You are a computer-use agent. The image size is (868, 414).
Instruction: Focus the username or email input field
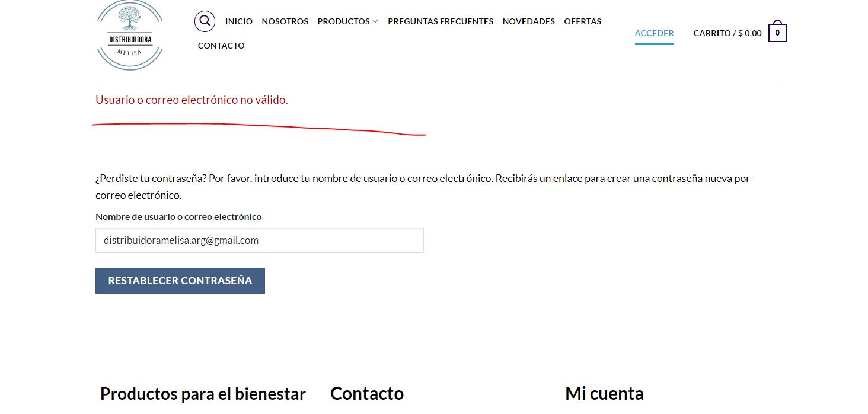[x=260, y=240]
